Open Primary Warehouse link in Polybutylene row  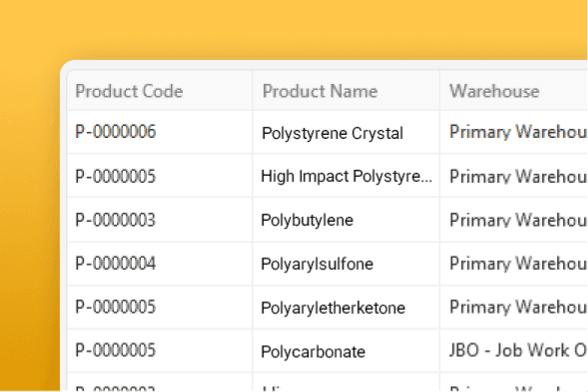518,220
